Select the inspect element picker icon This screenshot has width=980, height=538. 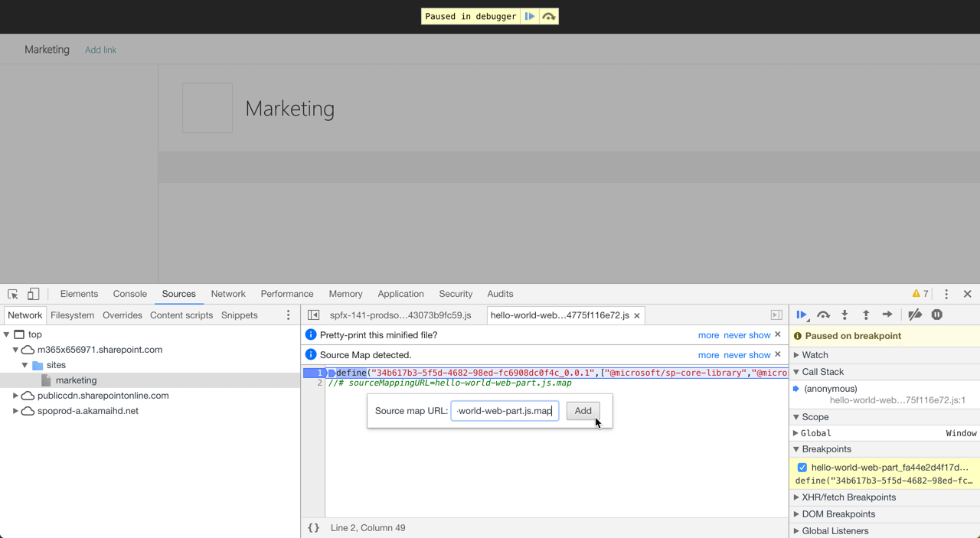pos(13,294)
